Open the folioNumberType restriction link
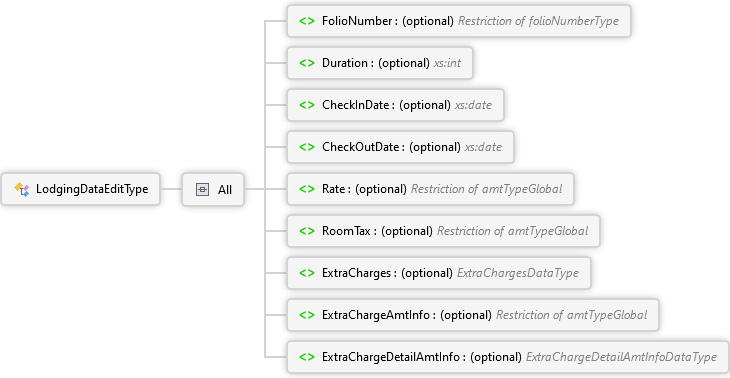The height and width of the screenshot is (378, 730). point(538,21)
